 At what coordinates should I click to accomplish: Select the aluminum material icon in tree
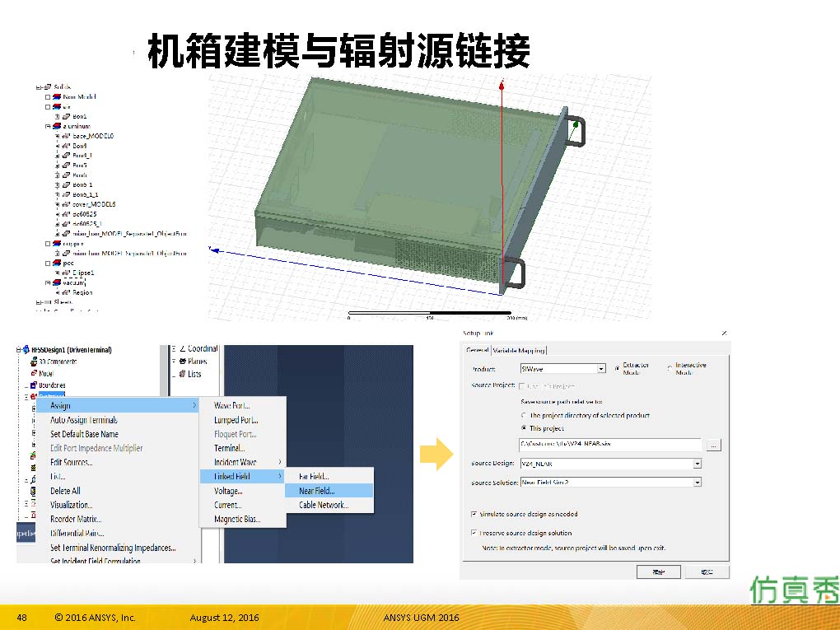point(57,127)
